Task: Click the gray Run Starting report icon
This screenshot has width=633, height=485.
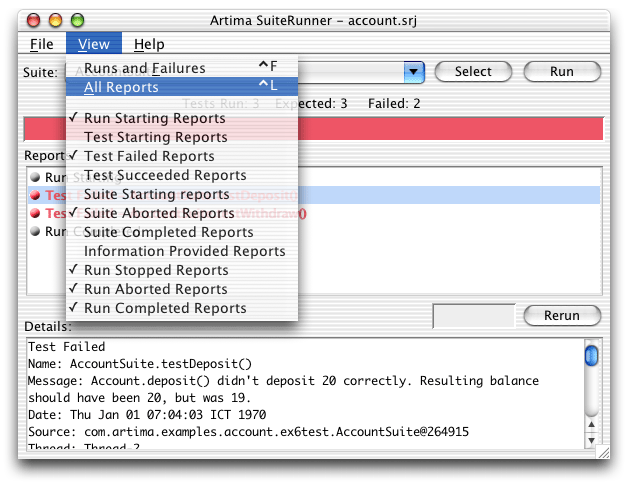Action: pos(36,177)
